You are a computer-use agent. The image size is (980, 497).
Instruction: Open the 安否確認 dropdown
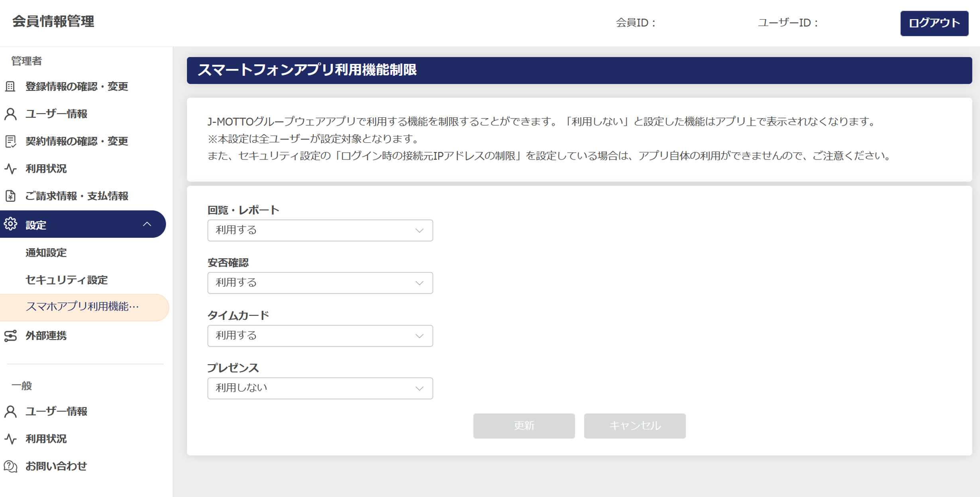(320, 283)
